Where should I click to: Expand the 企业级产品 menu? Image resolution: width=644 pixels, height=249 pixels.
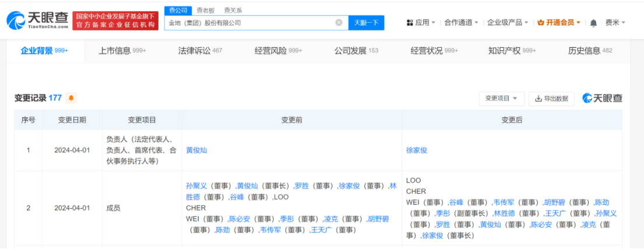[507, 23]
